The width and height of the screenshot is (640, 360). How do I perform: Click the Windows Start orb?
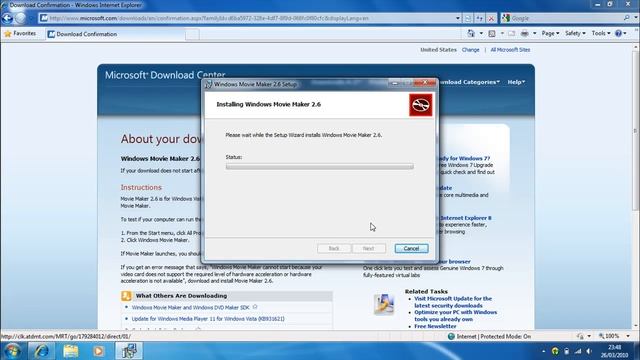point(12,351)
